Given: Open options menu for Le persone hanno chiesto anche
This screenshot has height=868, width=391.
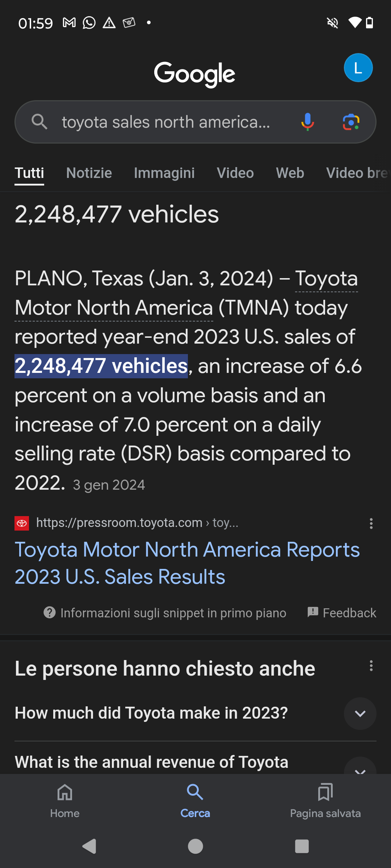Looking at the screenshot, I should pos(371,666).
